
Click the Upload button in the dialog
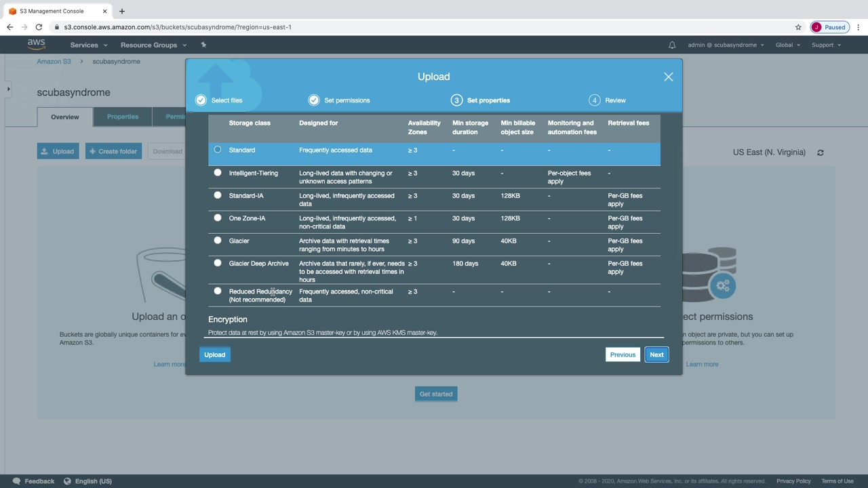coord(214,354)
